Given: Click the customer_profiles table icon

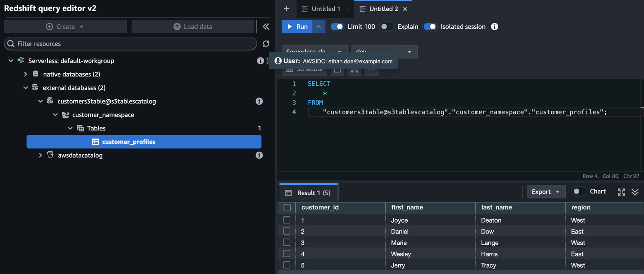Looking at the screenshot, I should (x=95, y=142).
